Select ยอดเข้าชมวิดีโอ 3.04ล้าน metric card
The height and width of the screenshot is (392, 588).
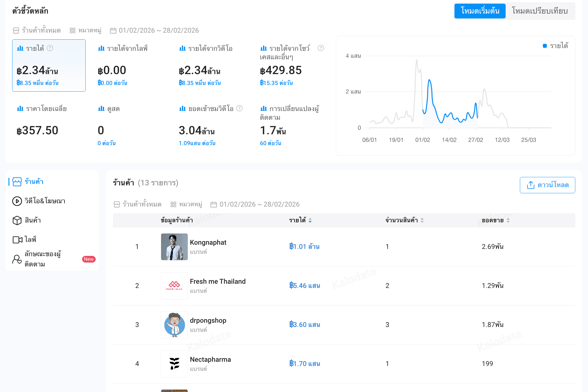coord(211,126)
